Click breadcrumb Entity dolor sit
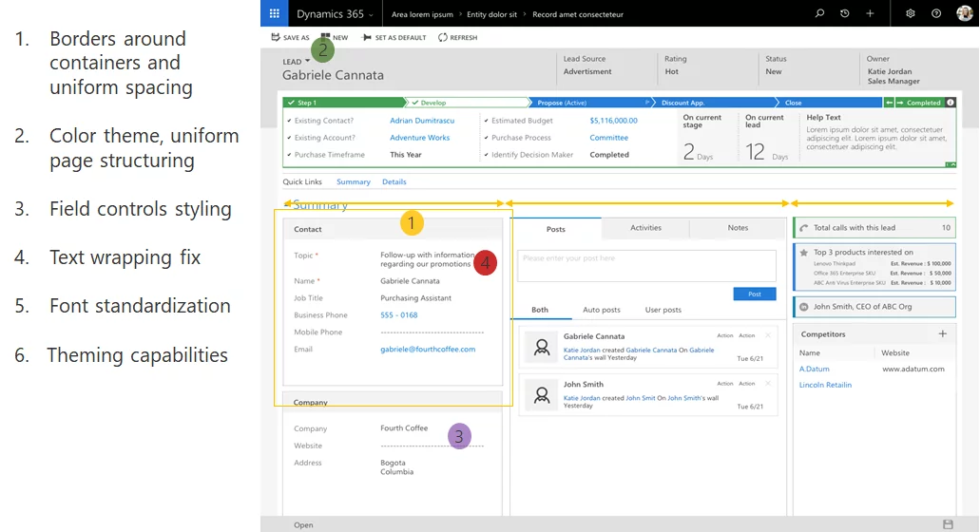The height and width of the screenshot is (532, 980). point(491,14)
